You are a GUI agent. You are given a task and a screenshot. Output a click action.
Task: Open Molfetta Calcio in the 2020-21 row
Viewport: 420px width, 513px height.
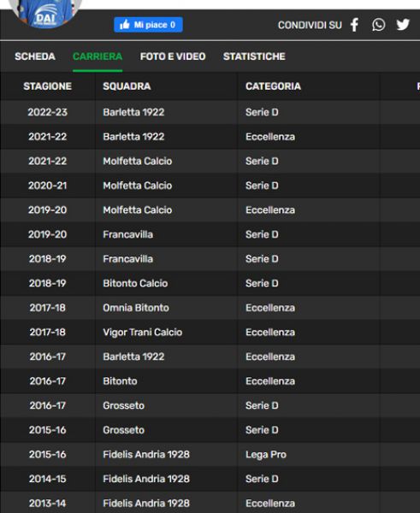click(137, 186)
